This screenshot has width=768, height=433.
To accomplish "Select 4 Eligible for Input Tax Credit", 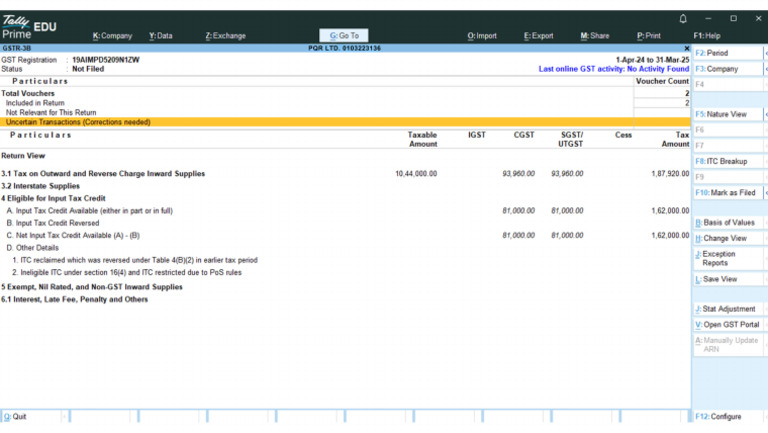I will pyautogui.click(x=345, y=198).
